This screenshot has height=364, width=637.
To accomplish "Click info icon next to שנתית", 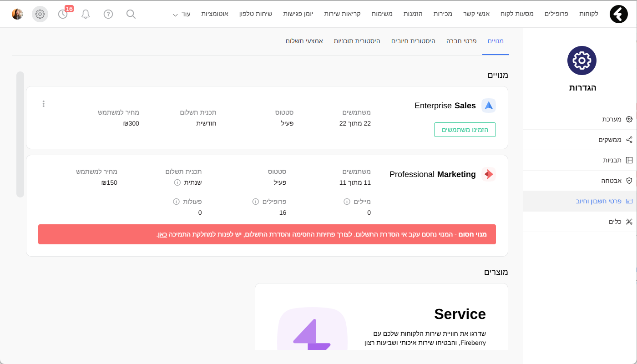I will pyautogui.click(x=177, y=182).
